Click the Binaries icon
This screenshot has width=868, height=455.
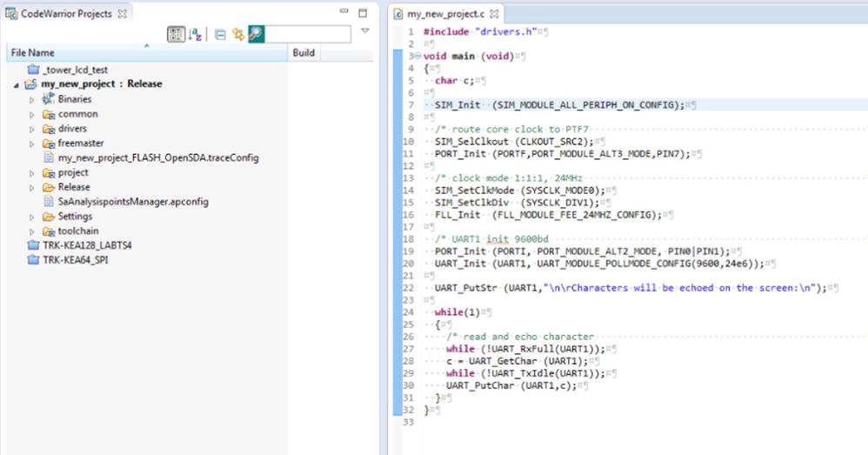[49, 99]
